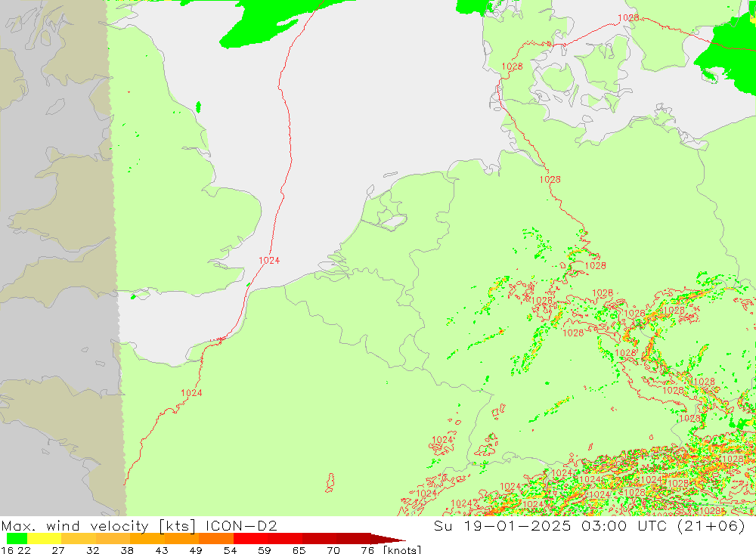The width and height of the screenshot is (756, 554).
Task: Click the green 16–22 knots legend swatch
Action: pyautogui.click(x=17, y=539)
